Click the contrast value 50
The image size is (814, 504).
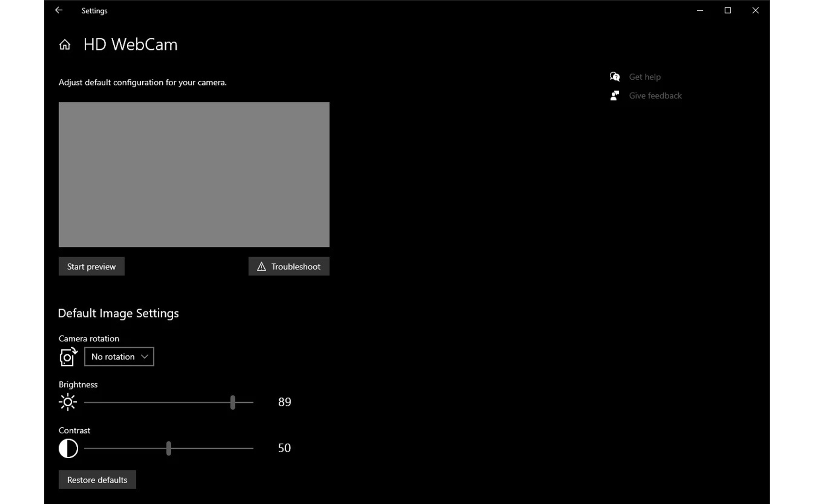point(284,448)
